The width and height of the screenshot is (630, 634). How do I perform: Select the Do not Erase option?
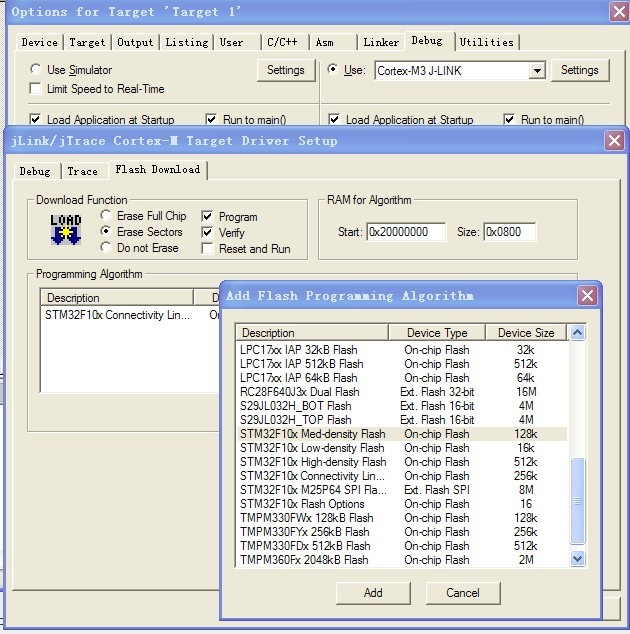click(x=106, y=247)
